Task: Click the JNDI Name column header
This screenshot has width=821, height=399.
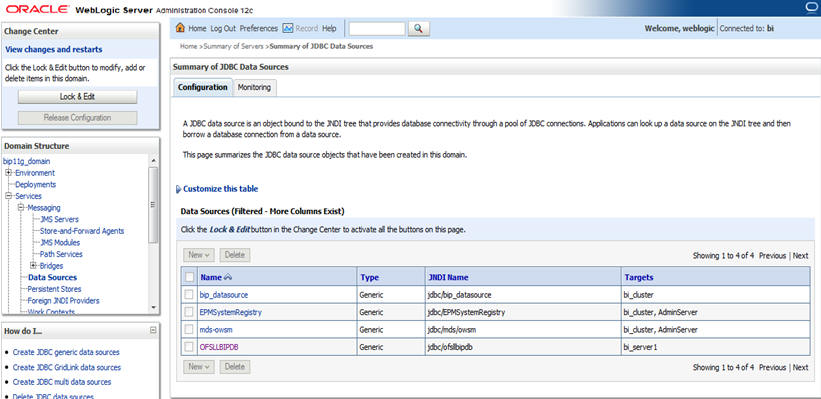Action: click(448, 278)
